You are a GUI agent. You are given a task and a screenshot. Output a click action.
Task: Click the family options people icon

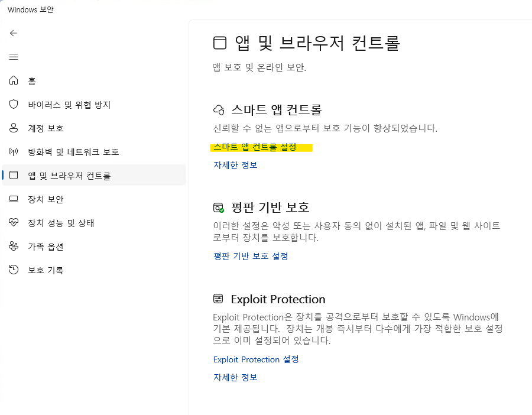click(x=14, y=247)
